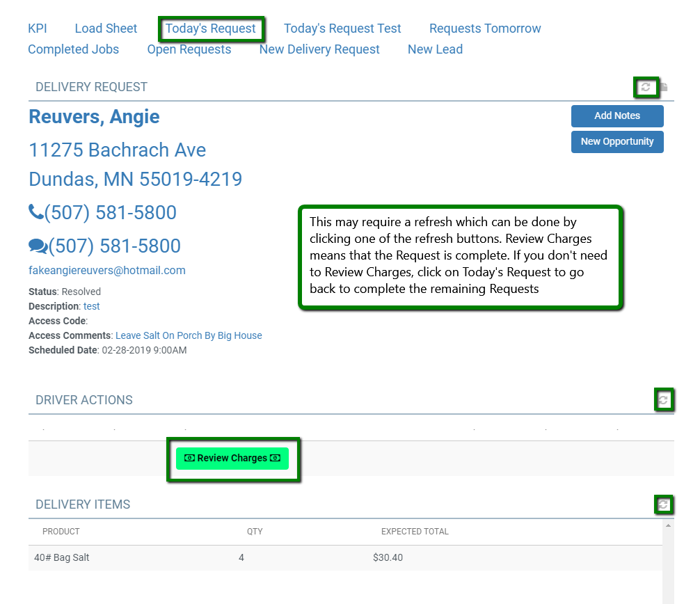Click the chat bubbles text-message icon
This screenshot has height=604, width=700.
pyautogui.click(x=38, y=246)
